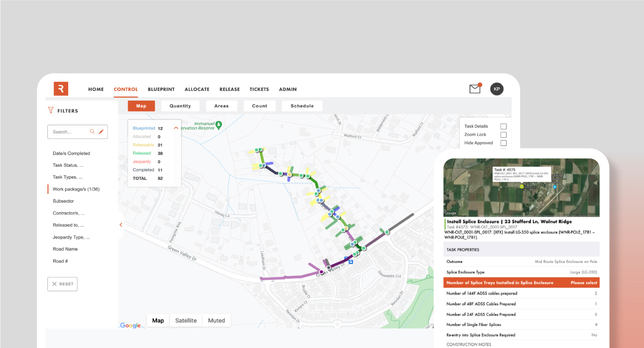Screen dimensions: 644x348
Task: Open the ADMIN menu
Action: (x=288, y=89)
